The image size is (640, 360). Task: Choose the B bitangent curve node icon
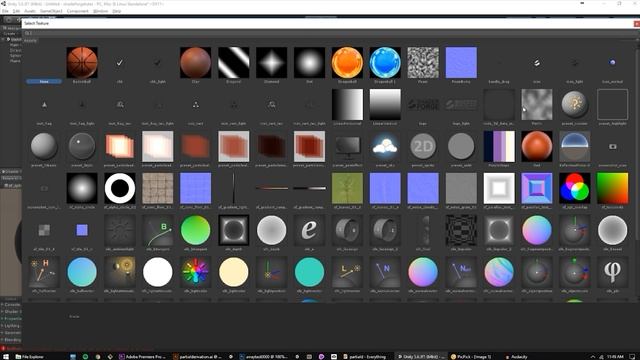point(158,230)
